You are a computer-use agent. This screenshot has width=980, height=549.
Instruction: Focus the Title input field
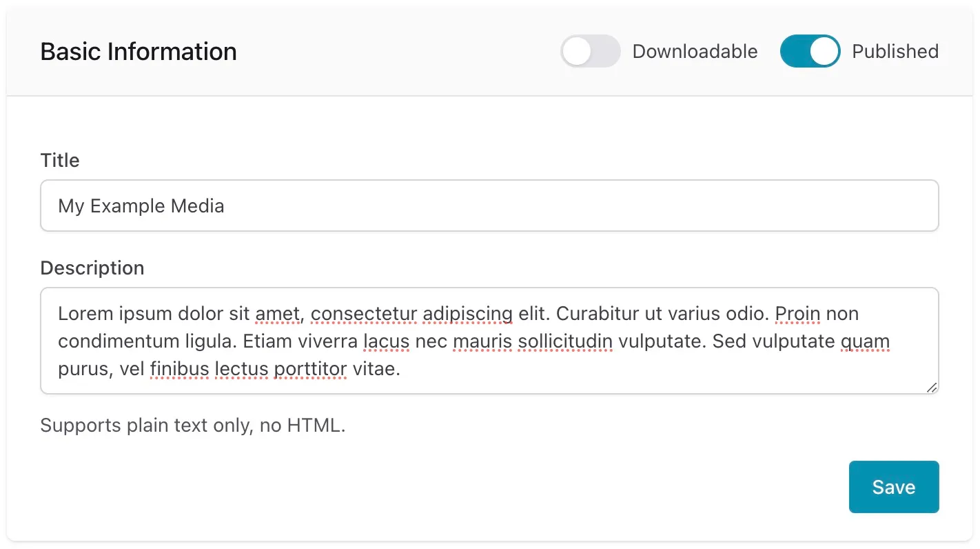coord(489,206)
